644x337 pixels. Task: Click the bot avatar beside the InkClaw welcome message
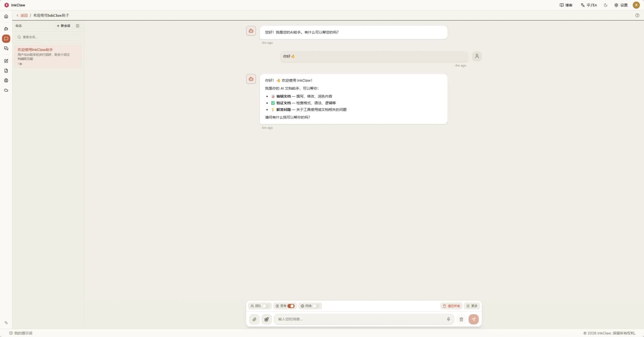point(251,79)
